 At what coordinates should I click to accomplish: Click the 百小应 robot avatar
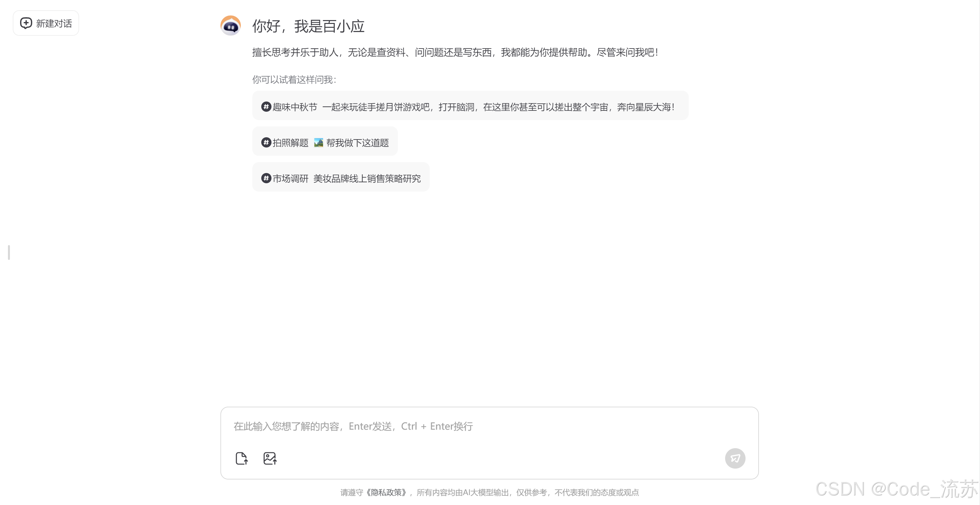pos(231,26)
